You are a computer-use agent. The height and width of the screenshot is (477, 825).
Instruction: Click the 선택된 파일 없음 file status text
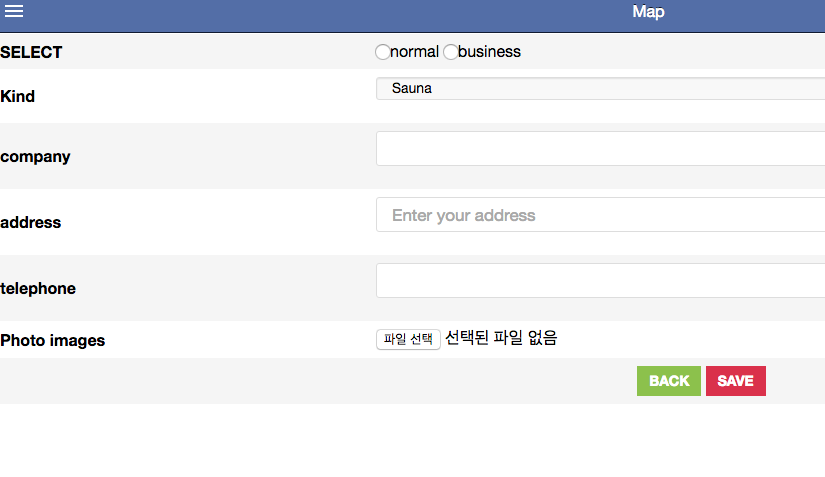click(x=501, y=338)
